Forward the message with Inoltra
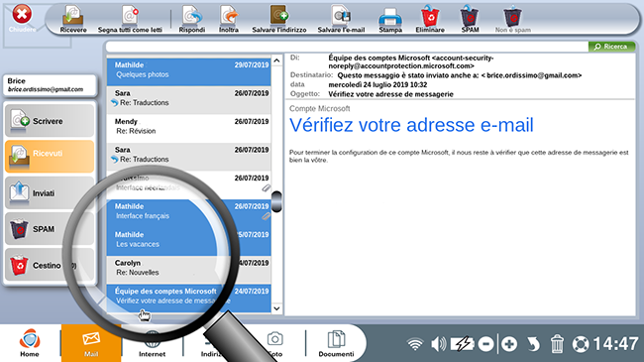This screenshot has width=644, height=362. pos(229,19)
